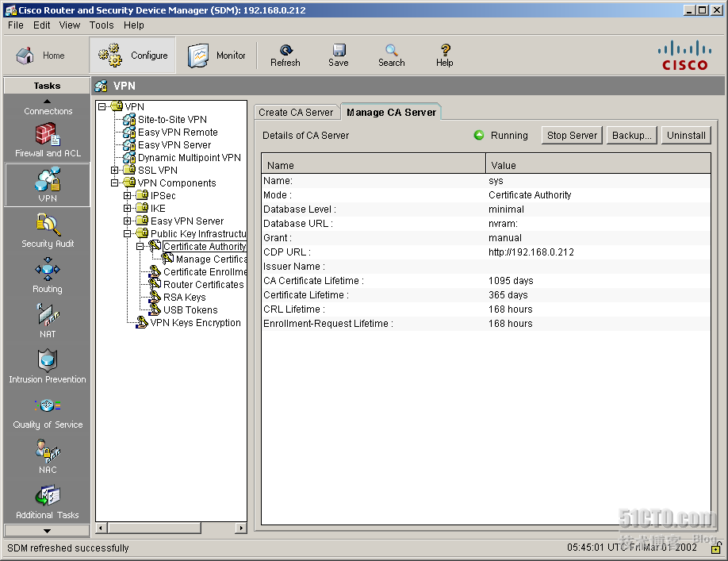
Task: Open the Configure gears icon
Action: point(110,55)
